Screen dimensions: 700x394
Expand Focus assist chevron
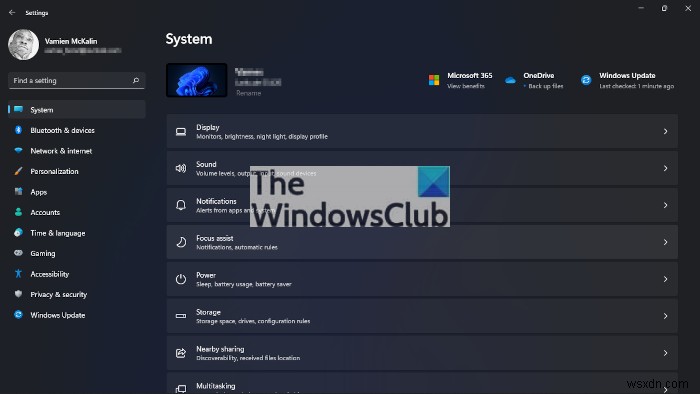pyautogui.click(x=665, y=242)
